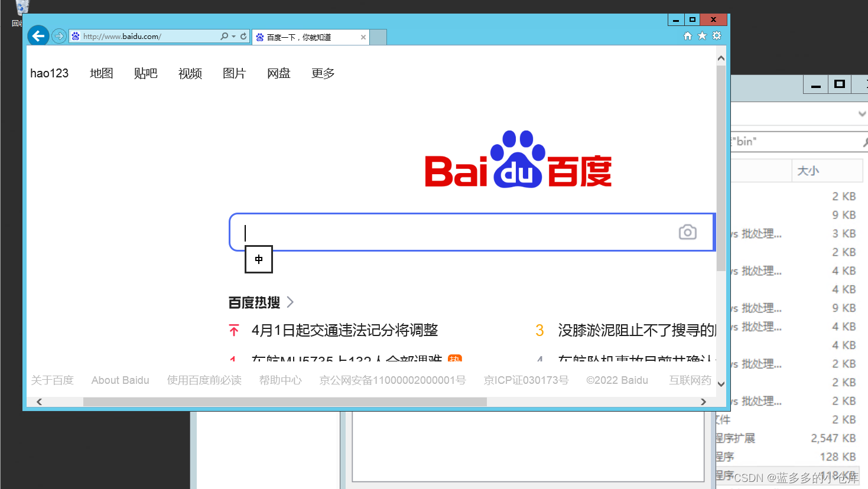Open the 更多 menu link
The height and width of the screenshot is (489, 868).
[x=323, y=73]
